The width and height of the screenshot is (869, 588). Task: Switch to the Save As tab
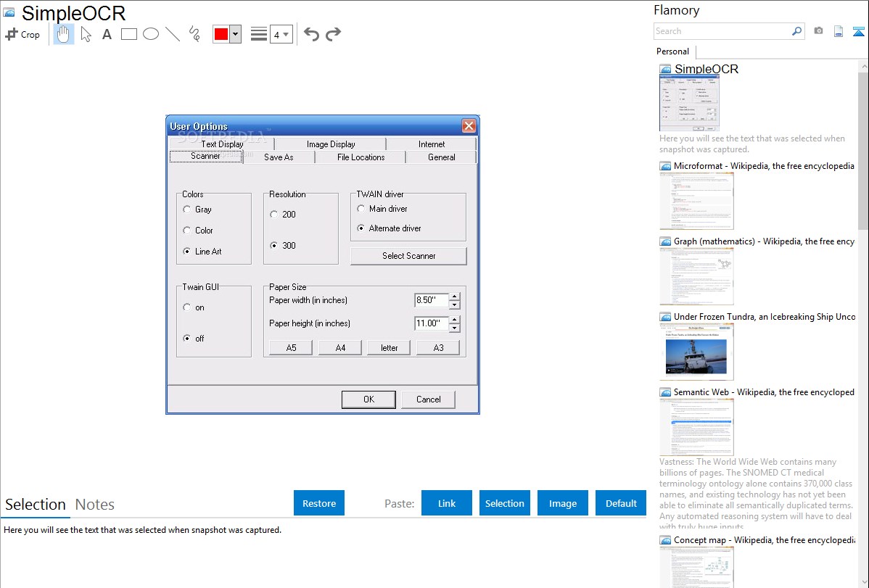[x=279, y=157]
